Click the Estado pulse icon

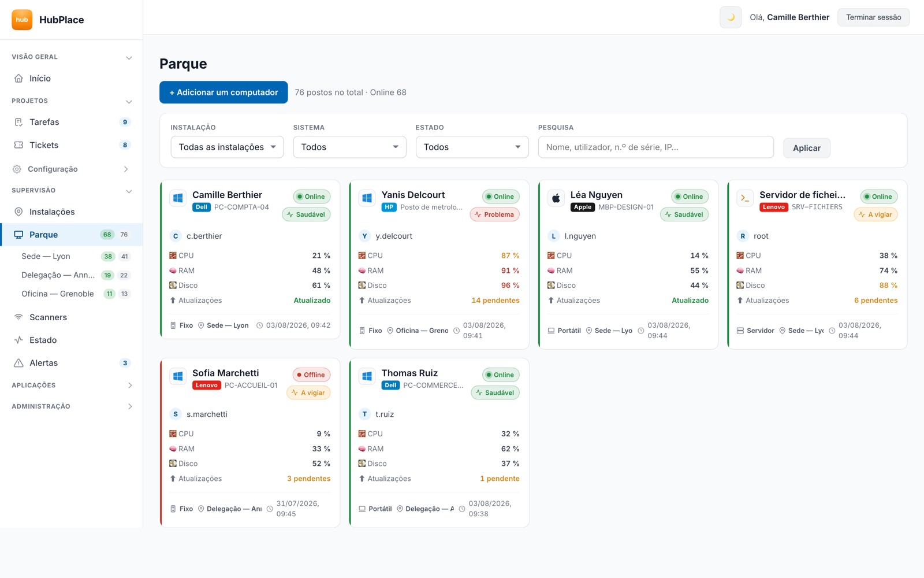(x=18, y=340)
